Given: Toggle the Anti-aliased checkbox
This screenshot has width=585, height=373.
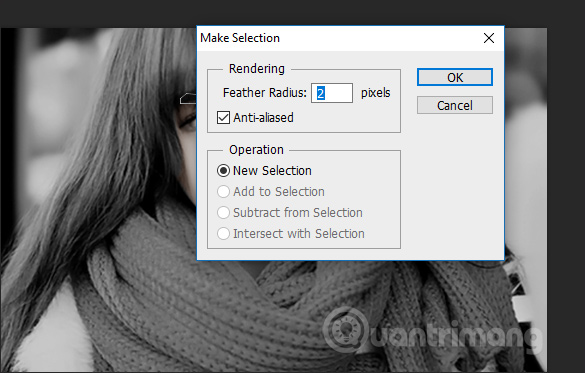Looking at the screenshot, I should click(x=223, y=117).
